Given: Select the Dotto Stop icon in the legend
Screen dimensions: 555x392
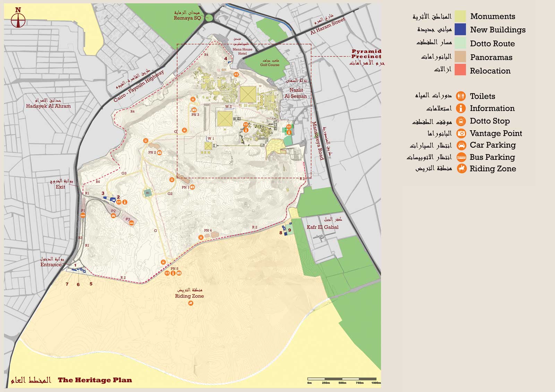Looking at the screenshot, I should tap(461, 121).
